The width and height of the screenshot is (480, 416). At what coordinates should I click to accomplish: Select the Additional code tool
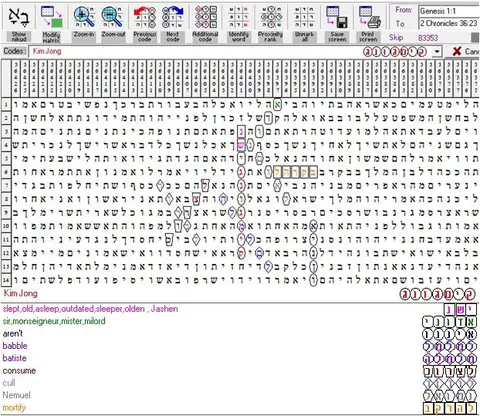205,17
